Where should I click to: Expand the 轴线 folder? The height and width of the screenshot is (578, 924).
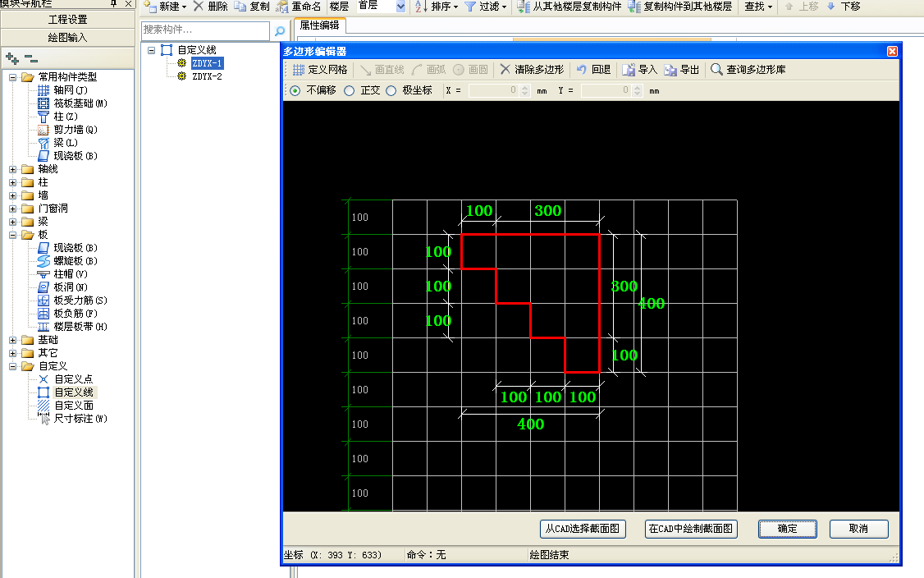point(12,169)
